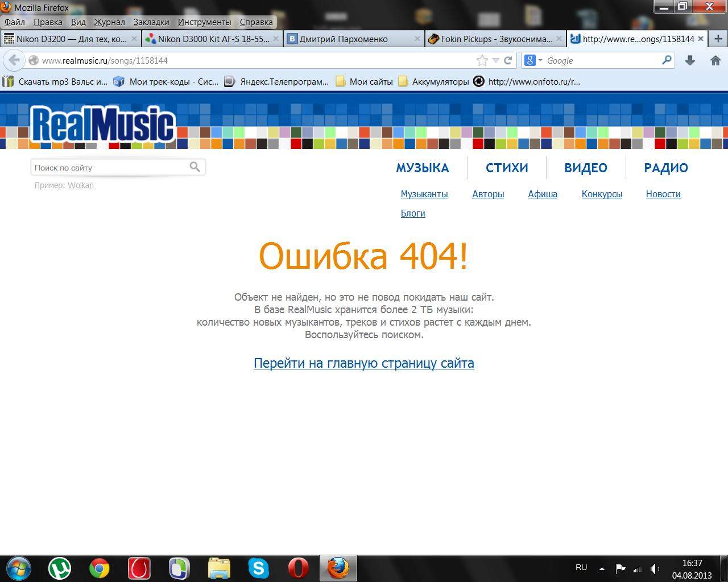
Task: Expand the URL bar history dropdown arrow
Action: 495,60
